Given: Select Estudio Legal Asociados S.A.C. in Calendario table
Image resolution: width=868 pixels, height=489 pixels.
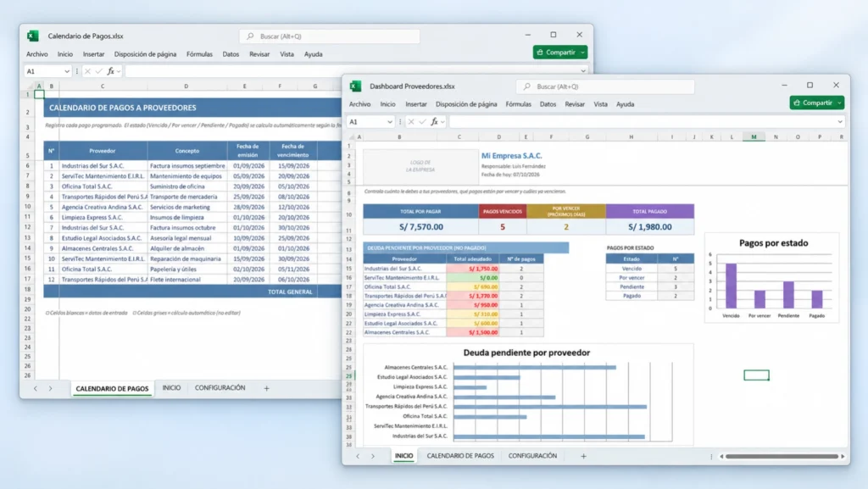Looking at the screenshot, I should [x=102, y=238].
